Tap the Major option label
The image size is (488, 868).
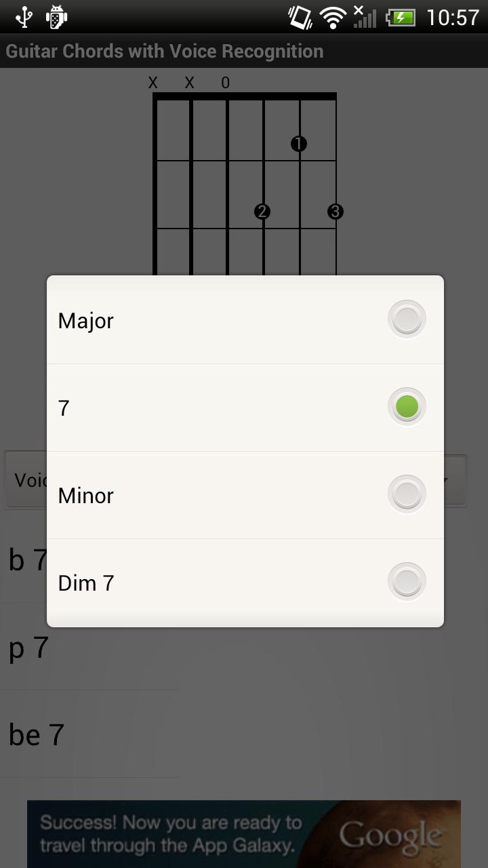click(86, 321)
